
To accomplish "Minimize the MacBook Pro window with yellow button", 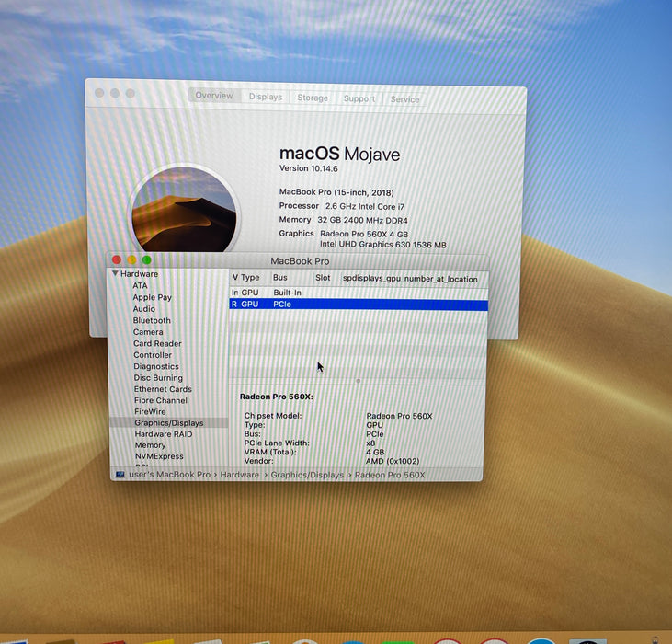I will coord(131,259).
